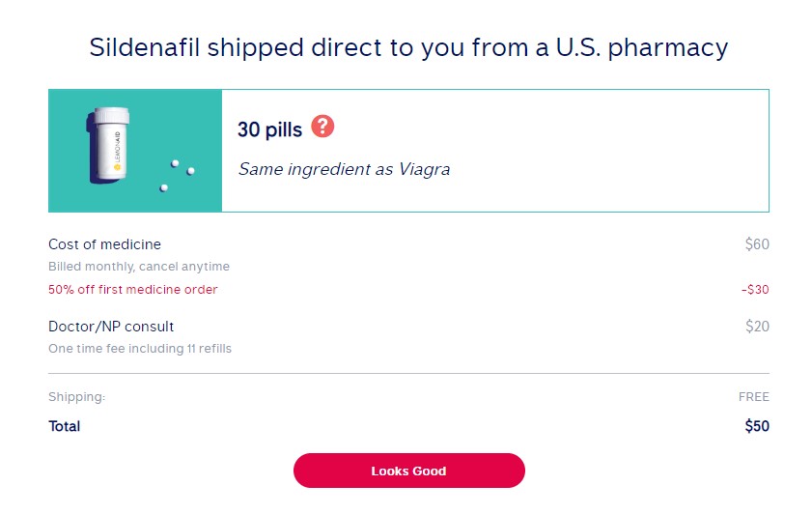The image size is (812, 514).
Task: Click the $60 medicine price
Action: pos(757,244)
